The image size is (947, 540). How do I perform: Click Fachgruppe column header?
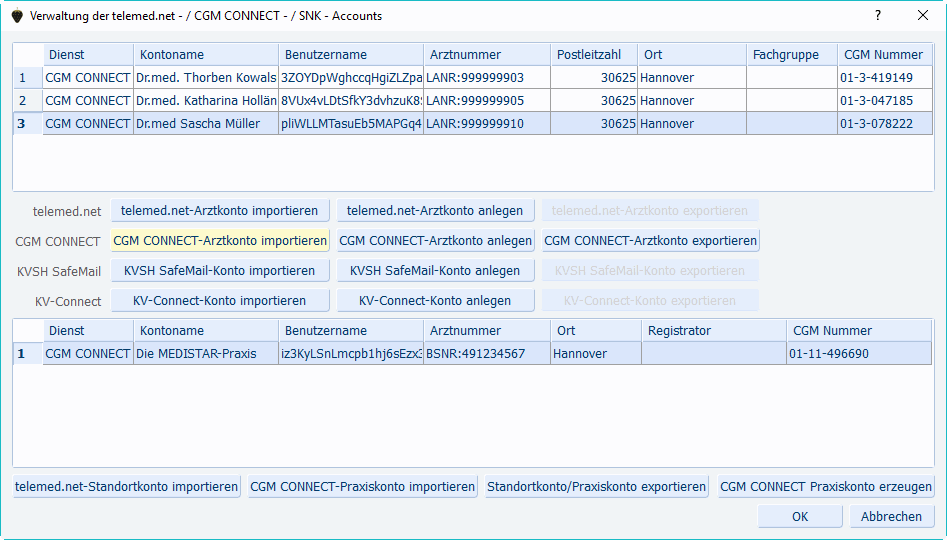point(792,54)
